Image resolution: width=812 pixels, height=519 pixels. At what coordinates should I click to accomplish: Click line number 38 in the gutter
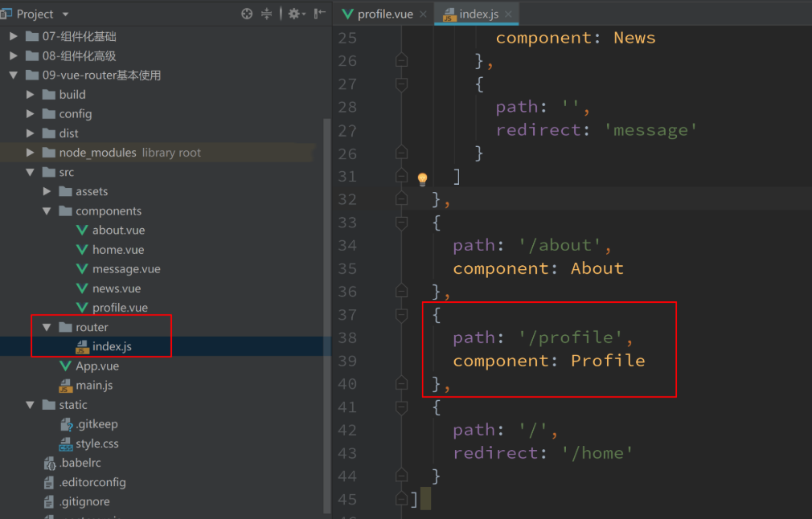pyautogui.click(x=347, y=338)
